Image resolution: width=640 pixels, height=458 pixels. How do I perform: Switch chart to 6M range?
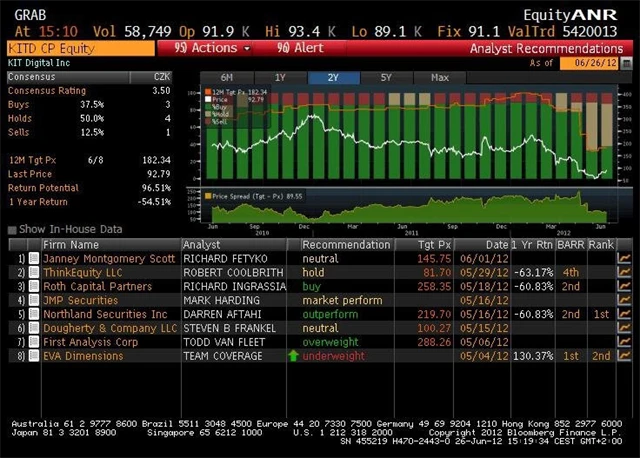(227, 77)
